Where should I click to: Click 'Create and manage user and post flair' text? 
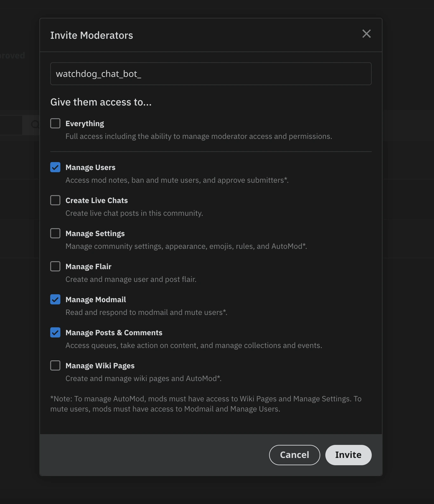[x=131, y=279]
